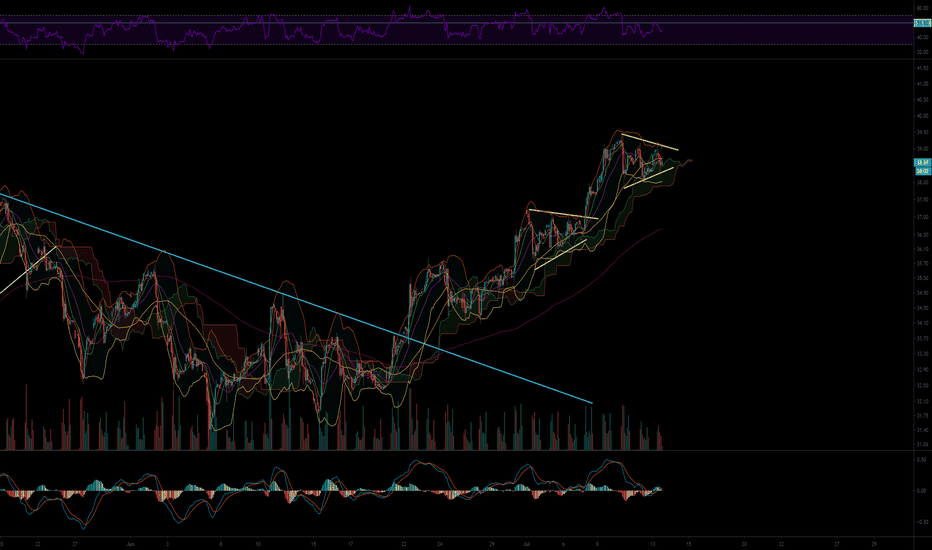Select the long blue descending trendline

coord(296,298)
